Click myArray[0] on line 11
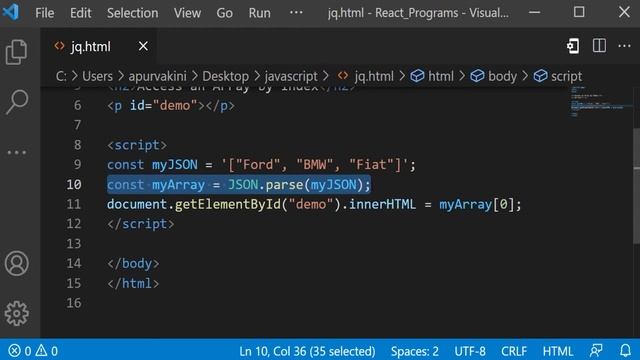640x360 pixels. click(476, 204)
